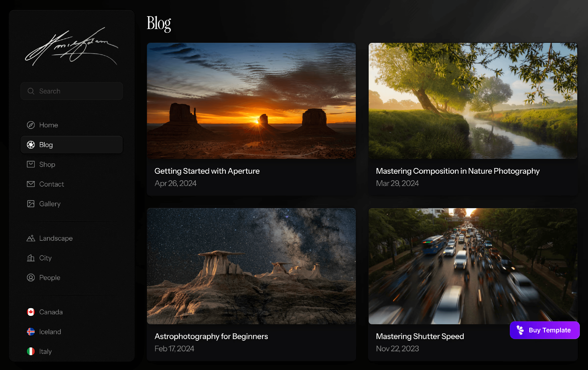Open Mastering Composition in Nature Photography title
Screen dimensions: 588x370
click(458, 171)
